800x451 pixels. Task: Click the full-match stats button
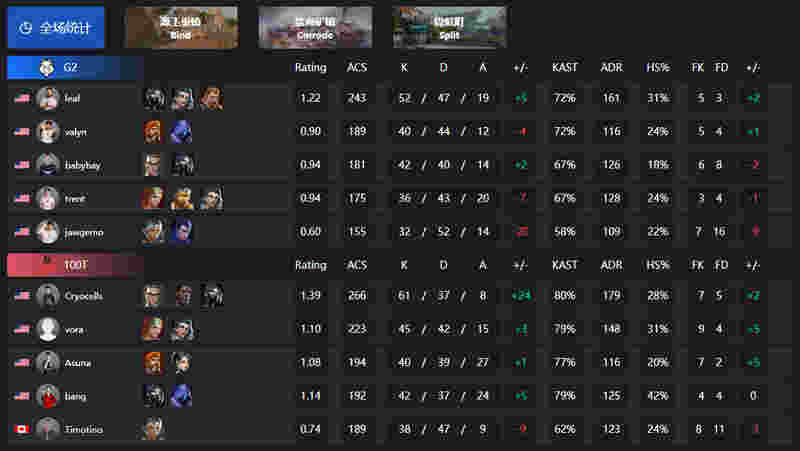[x=56, y=28]
